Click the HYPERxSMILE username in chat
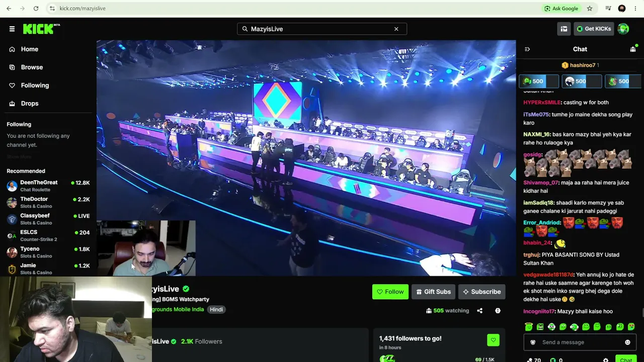 [x=542, y=103]
